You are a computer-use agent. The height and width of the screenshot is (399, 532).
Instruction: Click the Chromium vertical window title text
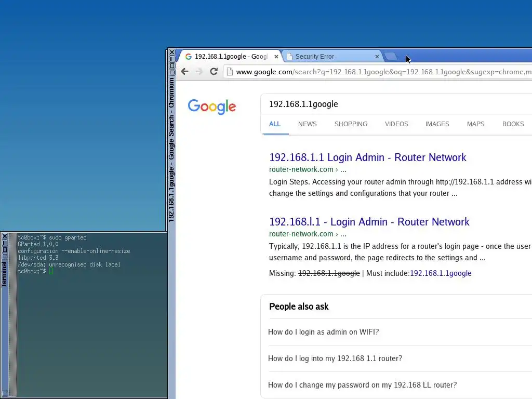point(171,150)
